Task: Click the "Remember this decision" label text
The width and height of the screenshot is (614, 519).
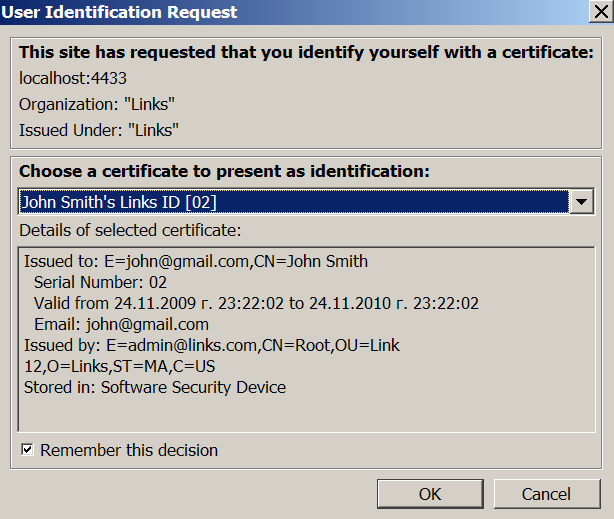Action: (x=129, y=450)
